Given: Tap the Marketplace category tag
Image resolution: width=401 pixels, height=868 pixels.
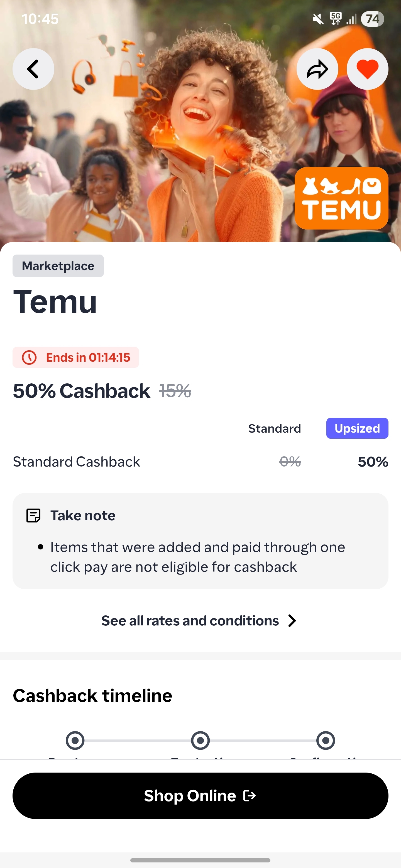Looking at the screenshot, I should coord(58,266).
